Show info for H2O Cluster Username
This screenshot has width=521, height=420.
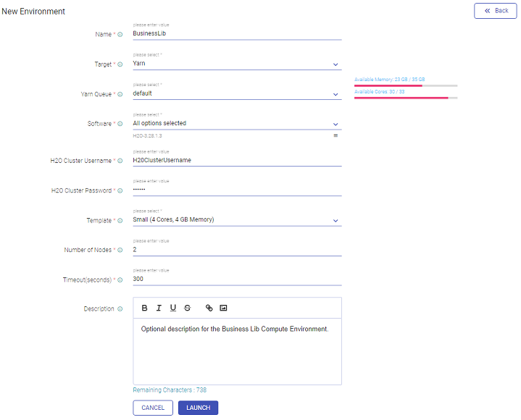coord(120,161)
